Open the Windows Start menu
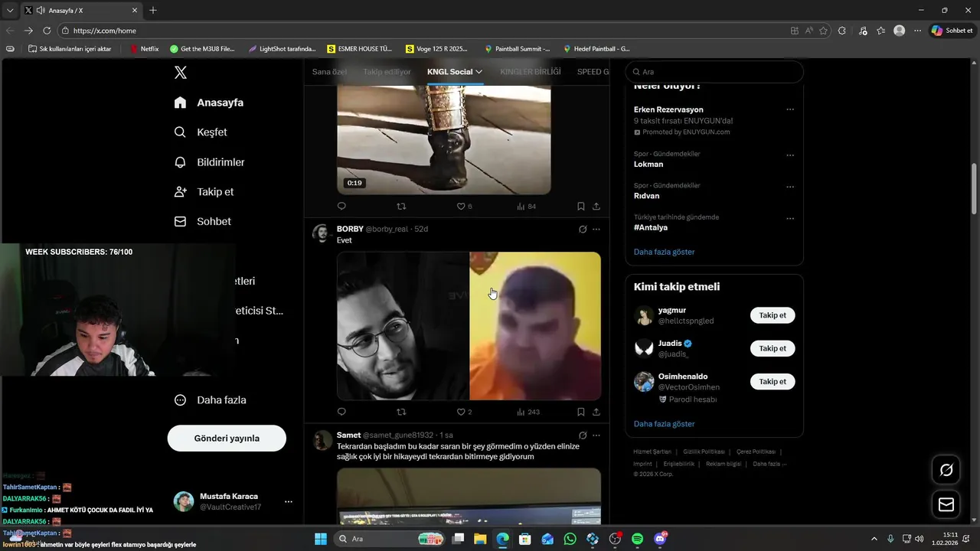Screen dimensions: 980x551 point(321,539)
